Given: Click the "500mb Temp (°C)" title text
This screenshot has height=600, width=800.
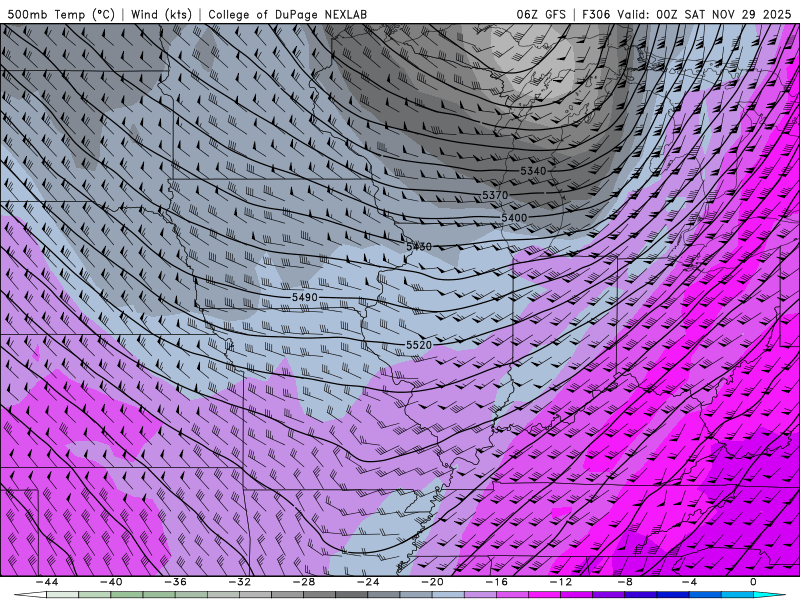Looking at the screenshot, I should point(60,14).
